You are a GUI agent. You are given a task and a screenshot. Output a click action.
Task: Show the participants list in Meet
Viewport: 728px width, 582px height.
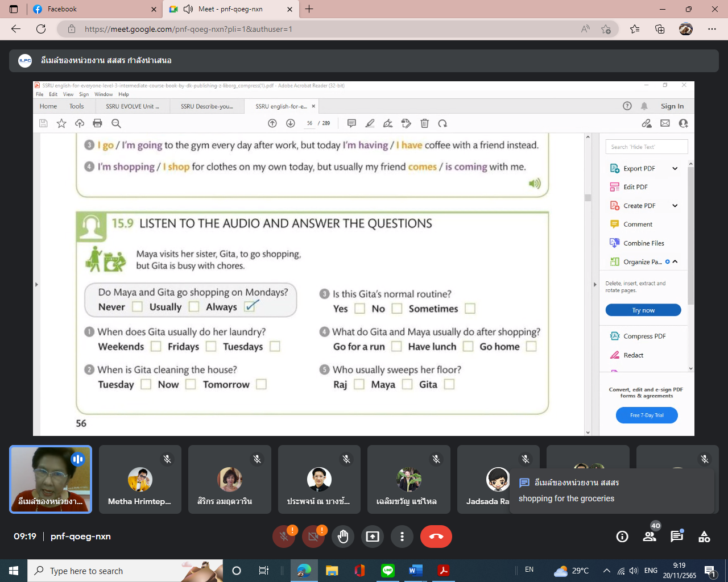click(649, 537)
